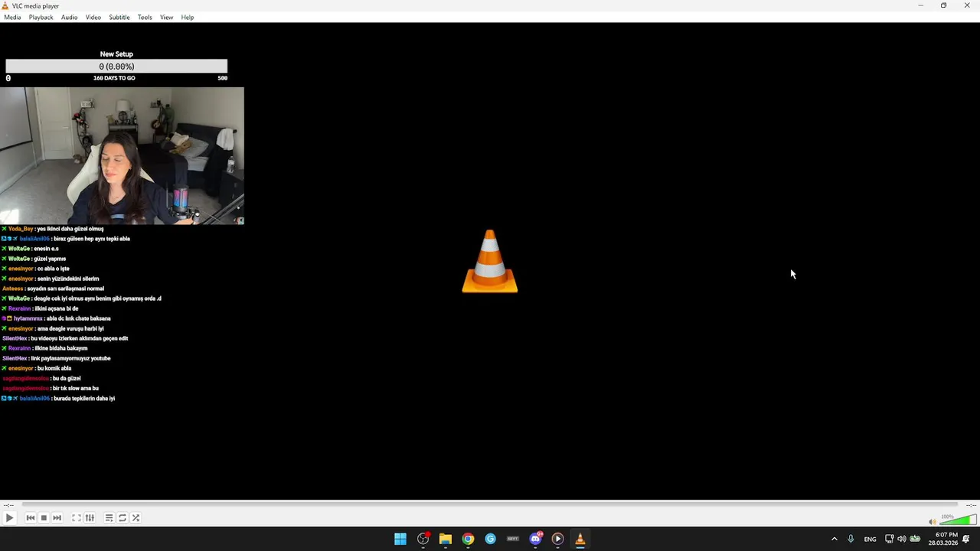980x551 pixels.
Task: Click the playback seek bar
Action: tap(490, 504)
